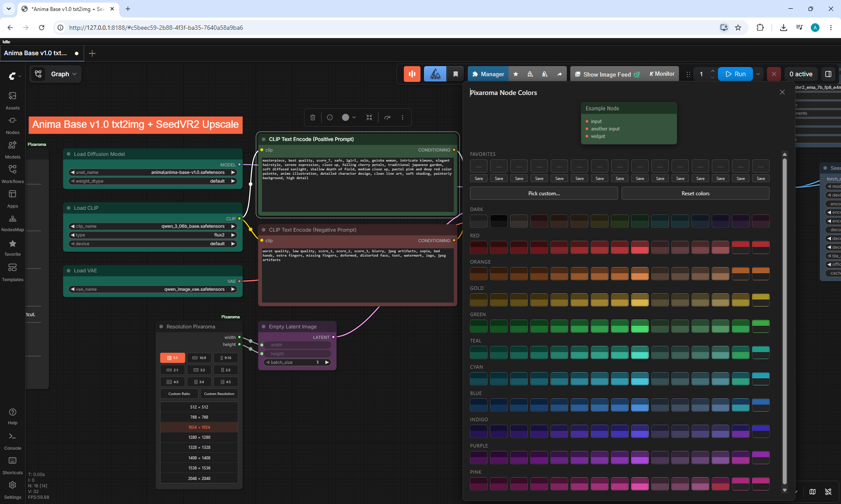Screen dimensions: 841x504
Task: Open more options in node selection toolbar
Action: point(403,117)
